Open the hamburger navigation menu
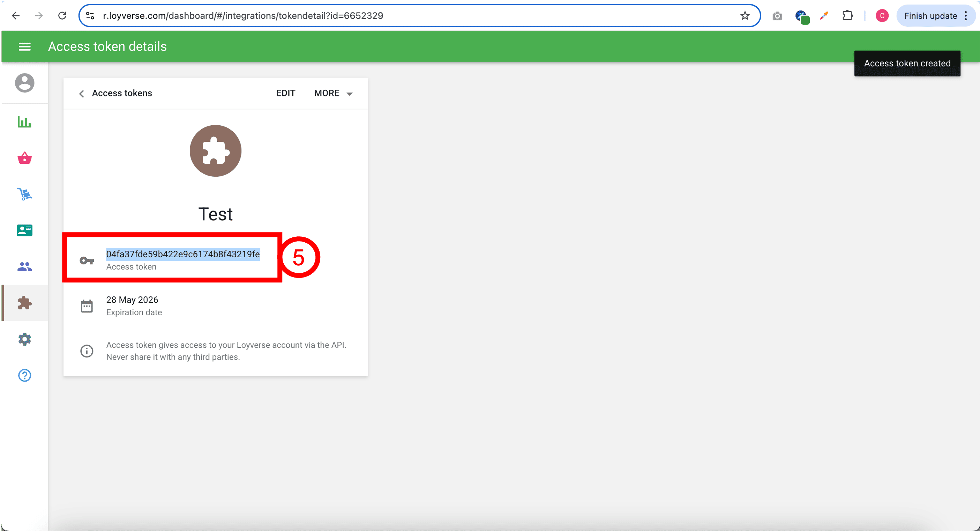 pyautogui.click(x=25, y=46)
